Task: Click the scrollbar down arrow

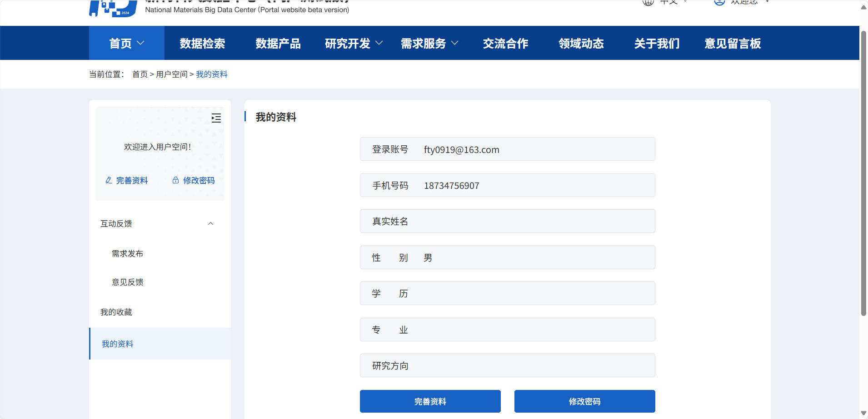Action: click(x=863, y=412)
